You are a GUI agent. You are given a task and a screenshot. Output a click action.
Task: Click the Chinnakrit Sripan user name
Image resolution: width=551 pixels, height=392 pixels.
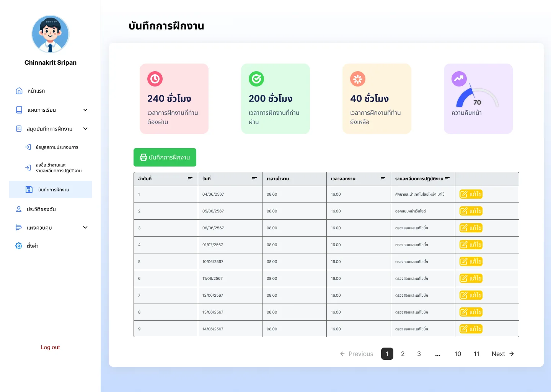(51, 62)
